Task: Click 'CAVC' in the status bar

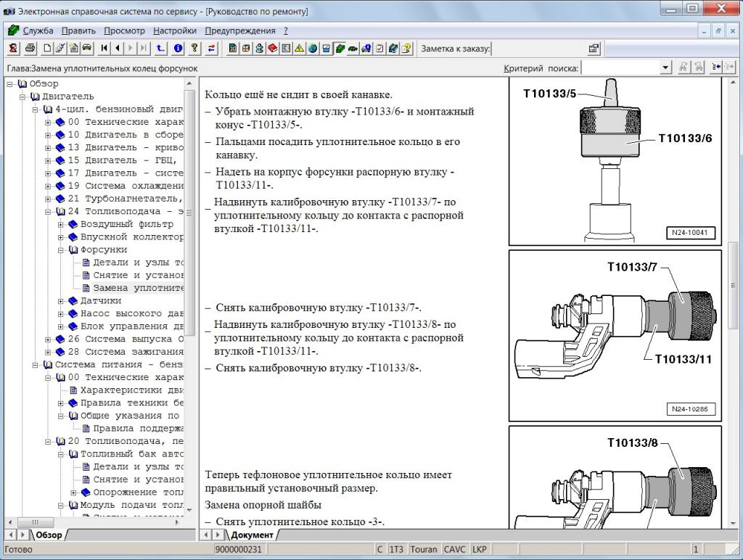Action: click(x=454, y=550)
